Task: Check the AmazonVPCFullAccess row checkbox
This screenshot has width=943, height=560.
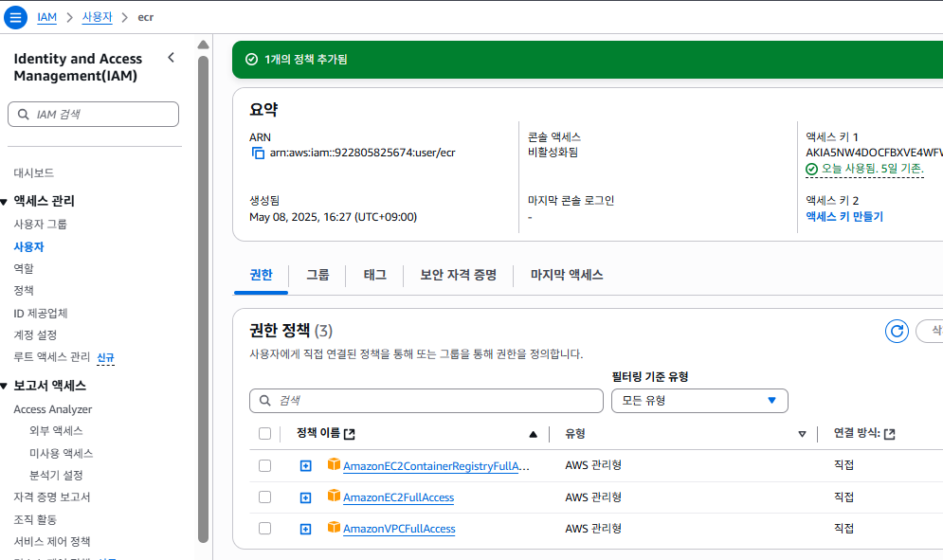Action: point(264,528)
